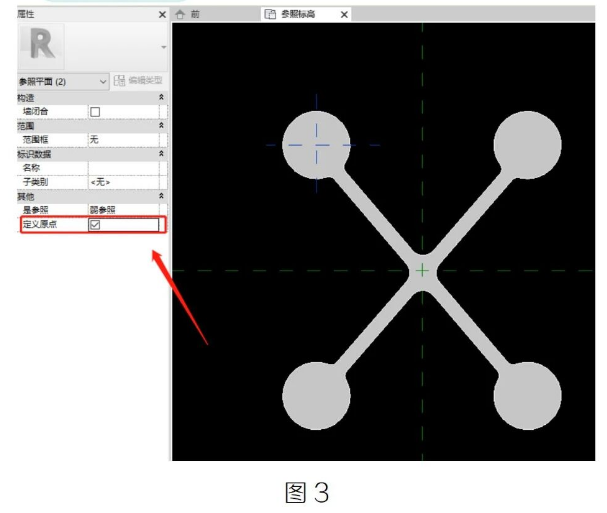Screen dimensions: 607x513
Task: Click the 名称 value field
Action: click(x=123, y=168)
